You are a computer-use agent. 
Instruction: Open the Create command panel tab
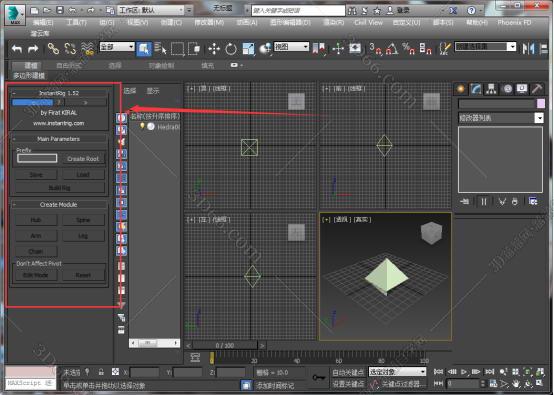[x=460, y=89]
